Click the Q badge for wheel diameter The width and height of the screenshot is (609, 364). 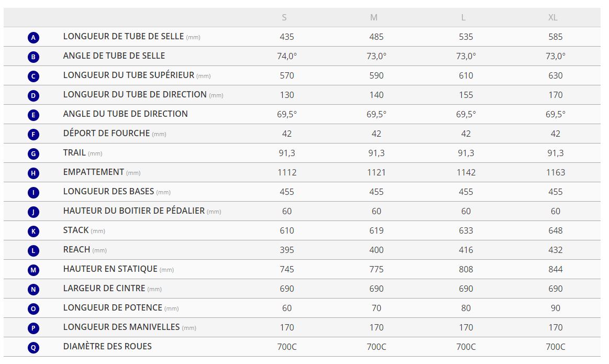(33, 348)
